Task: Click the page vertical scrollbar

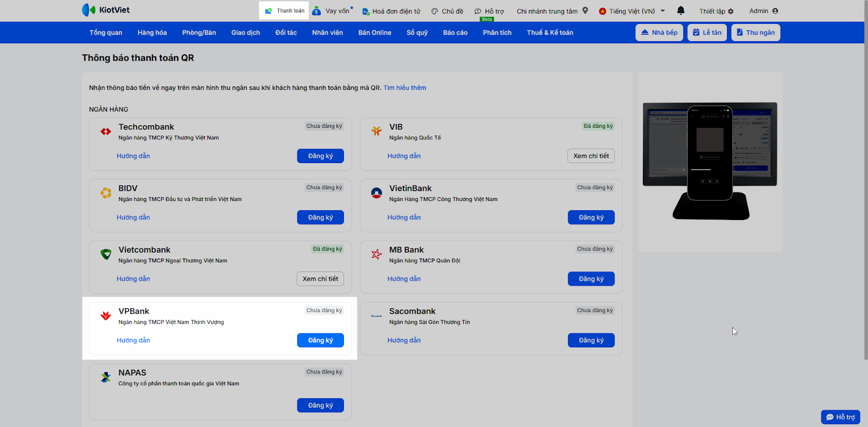Action: [866, 182]
